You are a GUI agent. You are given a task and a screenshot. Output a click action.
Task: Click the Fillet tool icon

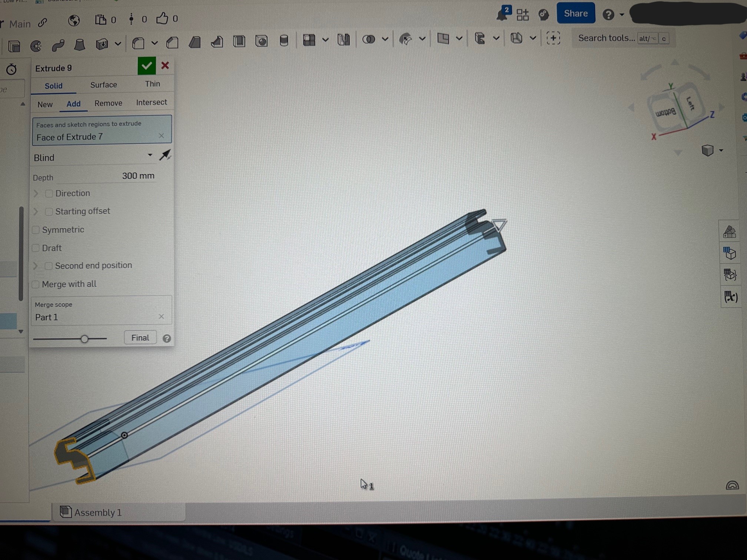[x=139, y=43]
